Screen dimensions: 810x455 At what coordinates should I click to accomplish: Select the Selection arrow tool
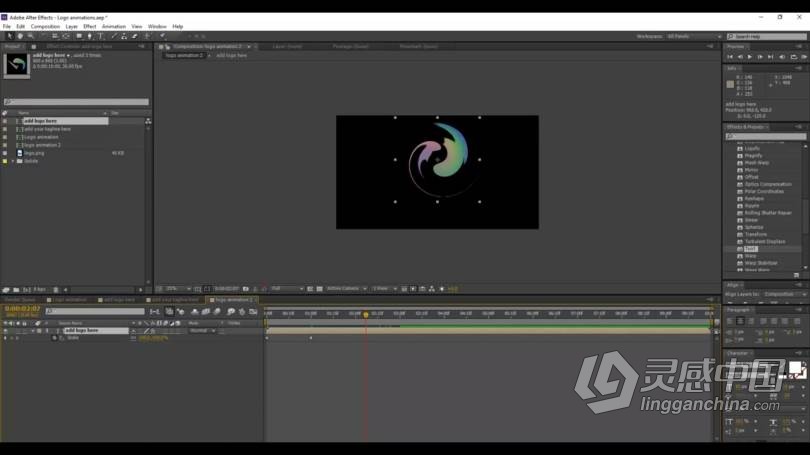point(10,36)
